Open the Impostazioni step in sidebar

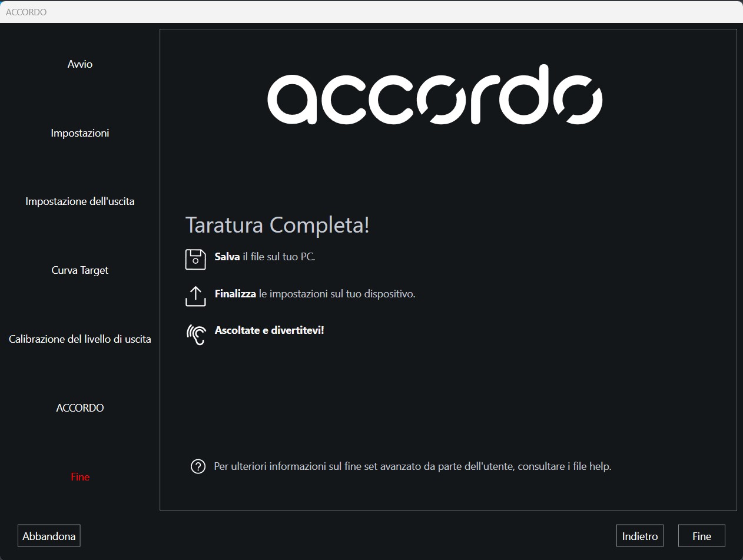(80, 133)
